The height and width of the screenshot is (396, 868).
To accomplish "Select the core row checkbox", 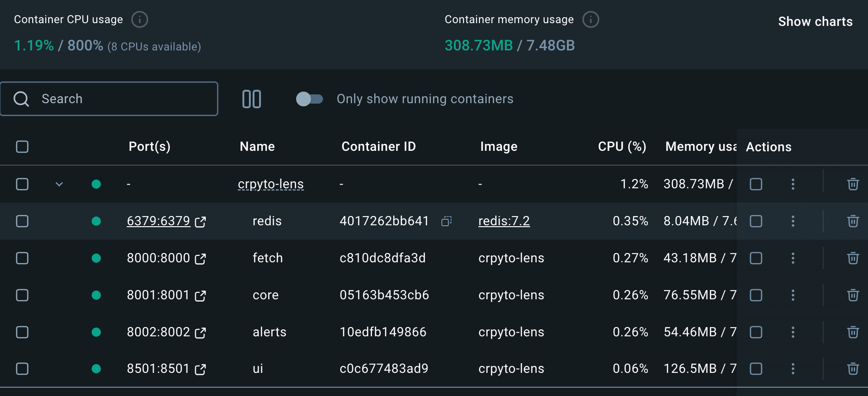I will coord(22,295).
